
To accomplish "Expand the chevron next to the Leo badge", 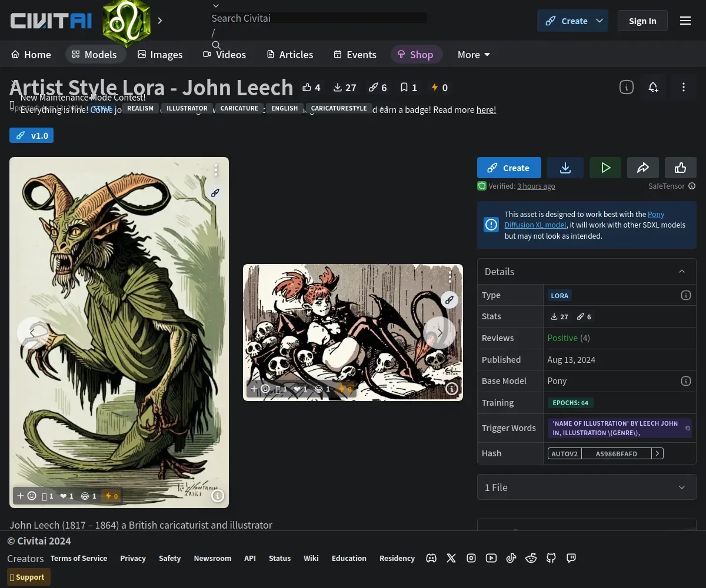I will click(x=159, y=21).
